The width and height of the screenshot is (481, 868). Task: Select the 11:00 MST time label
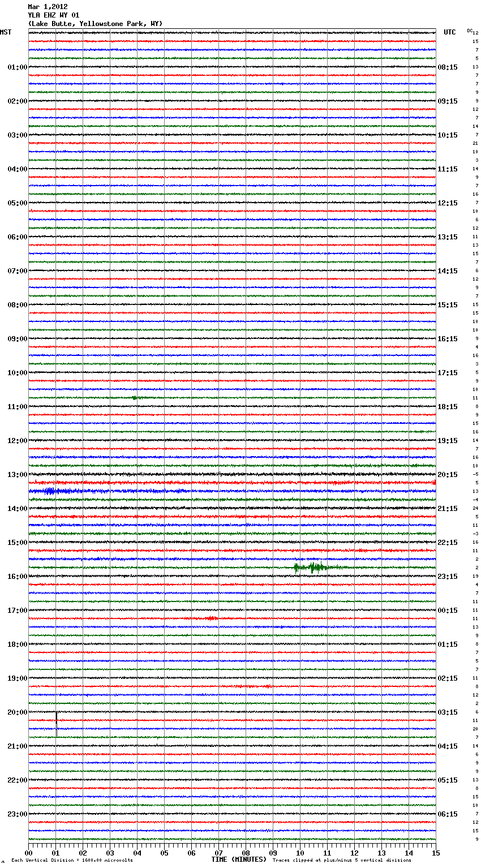coord(17,407)
